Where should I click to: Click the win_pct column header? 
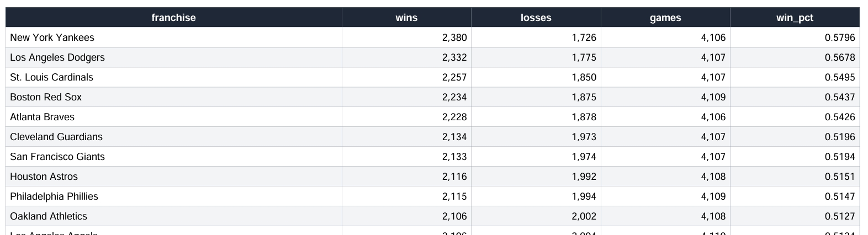click(795, 18)
